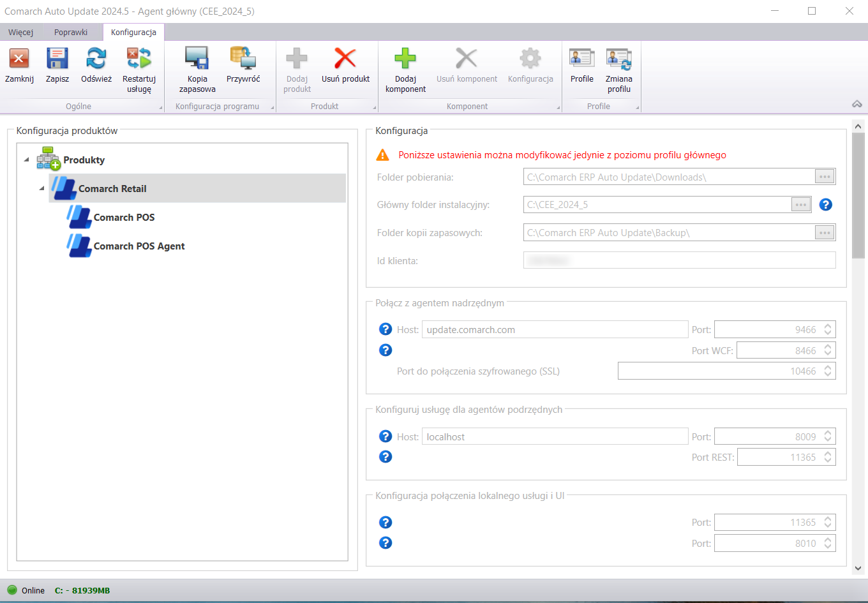Click the spinner for Port 8010
This screenshot has width=868, height=603.
828,543
